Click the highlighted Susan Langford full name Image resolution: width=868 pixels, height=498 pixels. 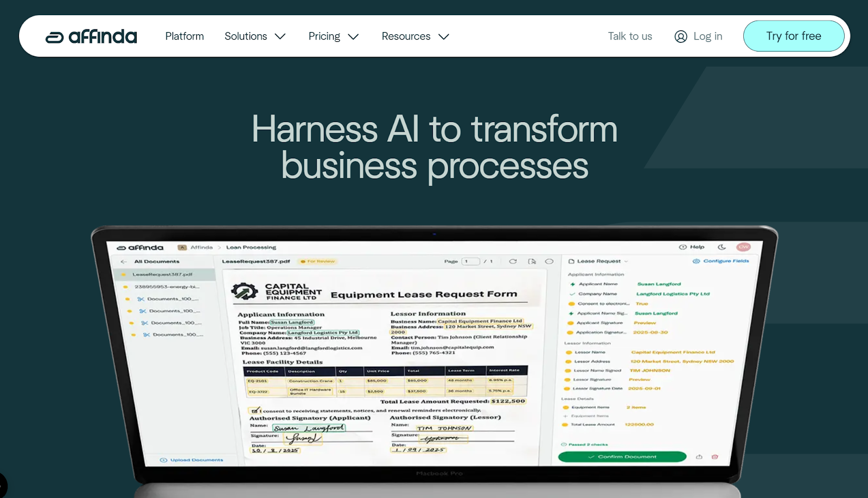coord(292,322)
